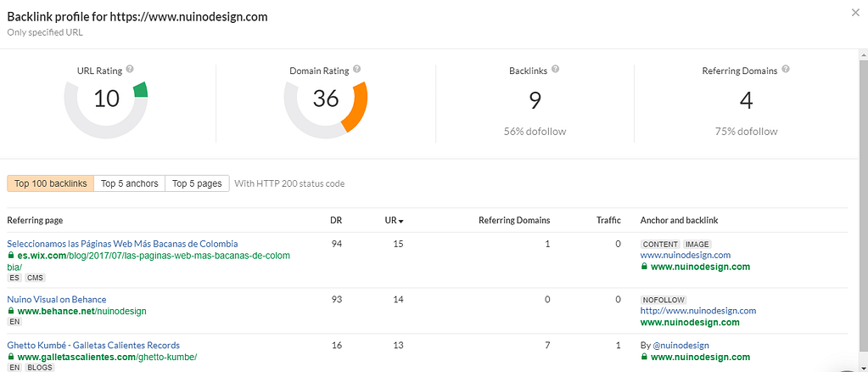868x372 pixels.
Task: Open the blue www.nuinodesign.com anchor in wix row
Action: click(x=686, y=255)
